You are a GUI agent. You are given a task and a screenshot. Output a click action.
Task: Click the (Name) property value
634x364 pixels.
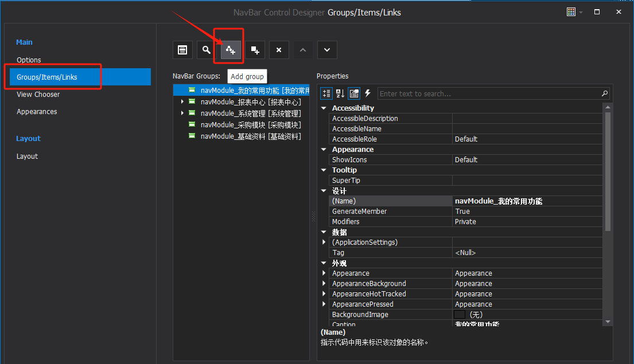pyautogui.click(x=527, y=201)
